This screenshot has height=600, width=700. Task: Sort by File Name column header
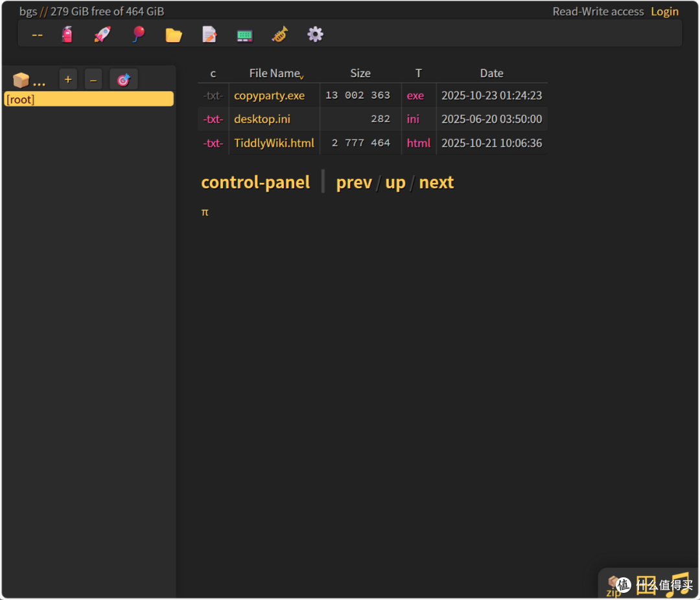click(x=275, y=73)
